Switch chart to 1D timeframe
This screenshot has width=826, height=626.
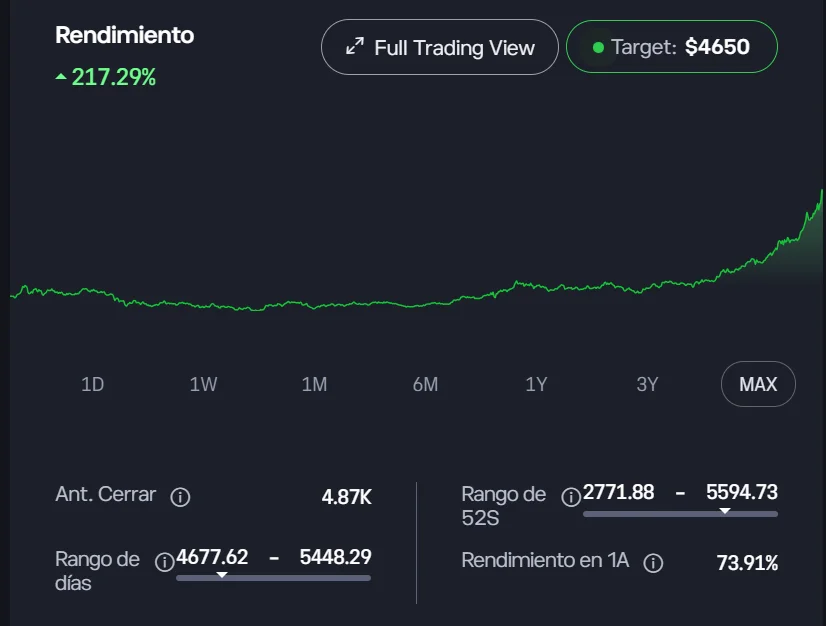[92, 384]
